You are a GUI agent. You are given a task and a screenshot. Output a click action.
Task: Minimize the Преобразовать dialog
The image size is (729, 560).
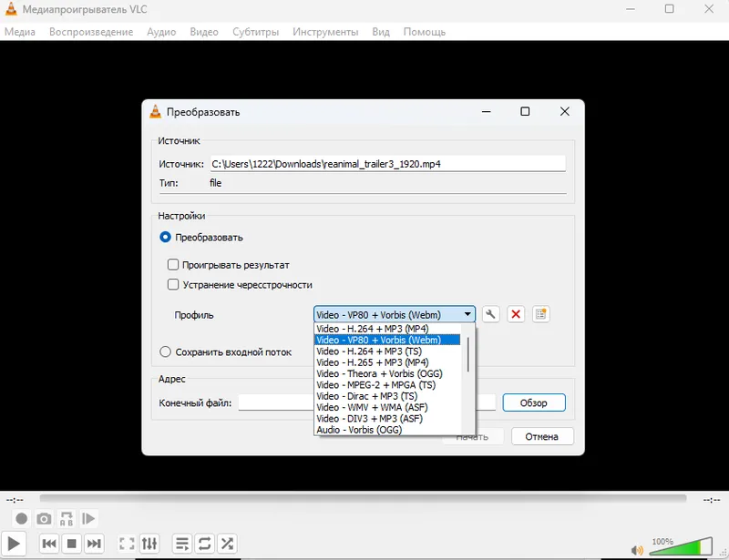pyautogui.click(x=487, y=111)
